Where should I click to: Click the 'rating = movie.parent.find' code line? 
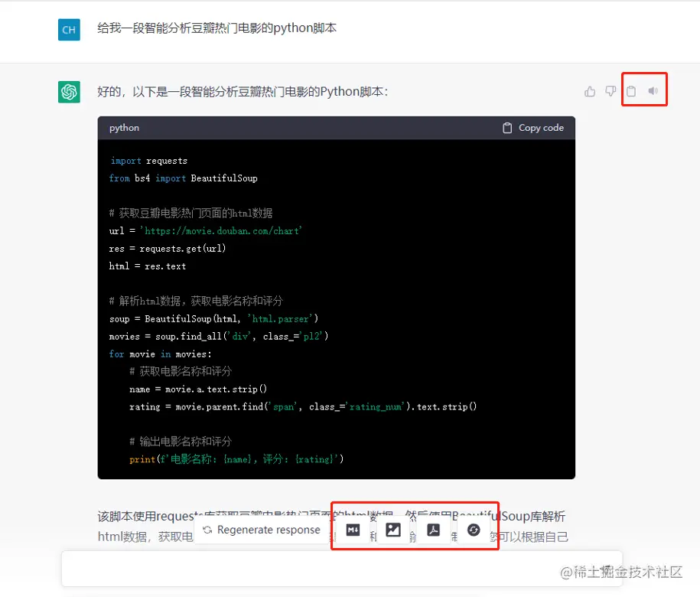click(303, 406)
